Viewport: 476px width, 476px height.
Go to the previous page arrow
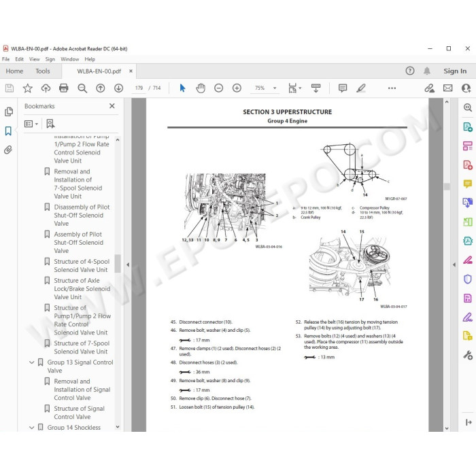[x=100, y=88]
